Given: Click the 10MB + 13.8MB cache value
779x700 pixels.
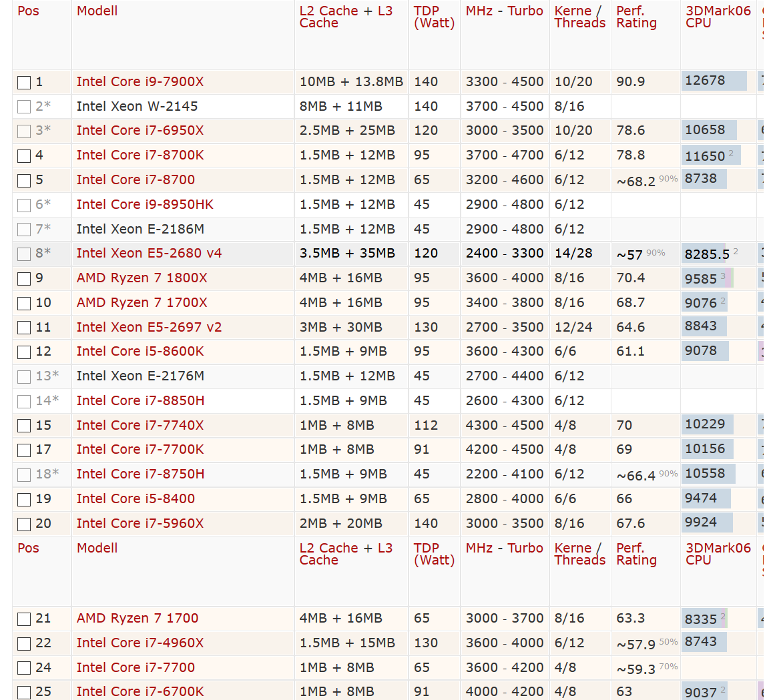Looking at the screenshot, I should tap(351, 81).
